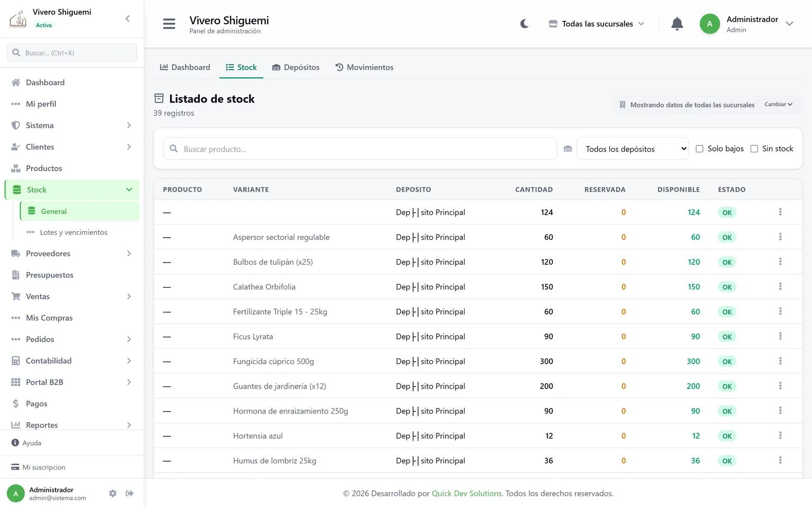Open row actions for Guantes de jardinería
The image size is (812, 508).
pos(780,386)
